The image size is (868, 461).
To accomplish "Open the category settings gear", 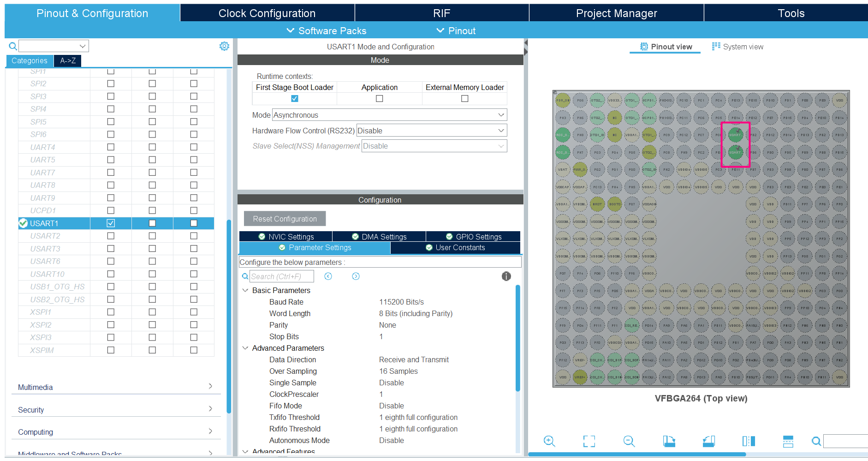I will (x=224, y=46).
